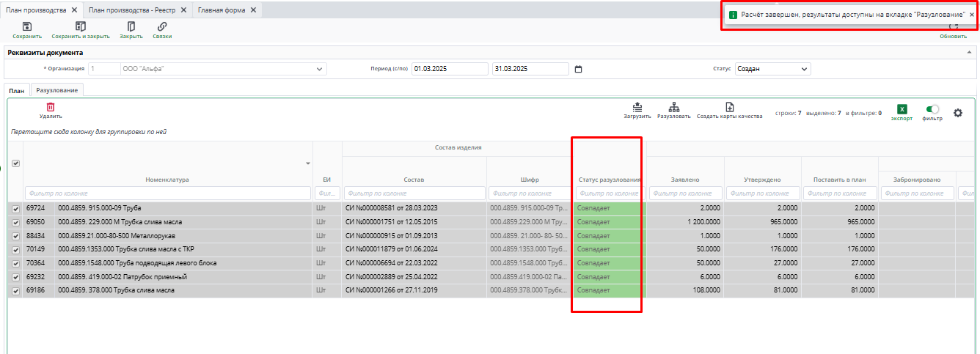The image size is (980, 354).
Task: Click the Сохранить save icon
Action: [x=27, y=26]
